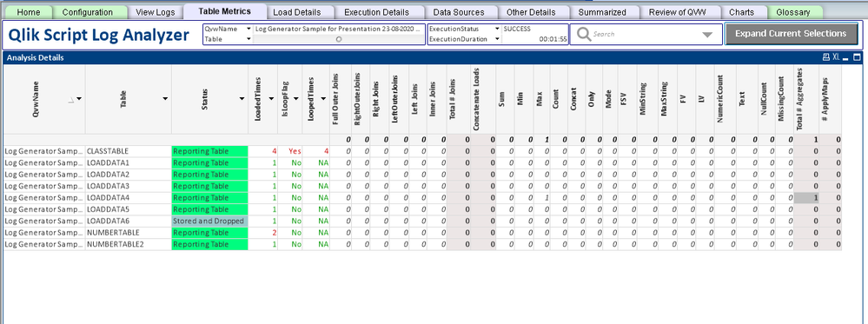Open the Status column header dropdown
The height and width of the screenshot is (324, 868).
click(242, 98)
